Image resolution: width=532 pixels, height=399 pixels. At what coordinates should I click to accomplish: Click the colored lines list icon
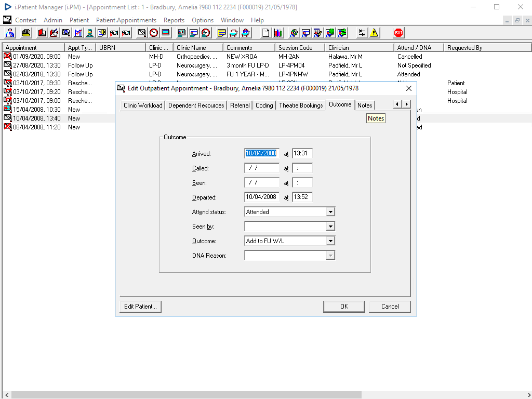pyautogui.click(x=166, y=33)
